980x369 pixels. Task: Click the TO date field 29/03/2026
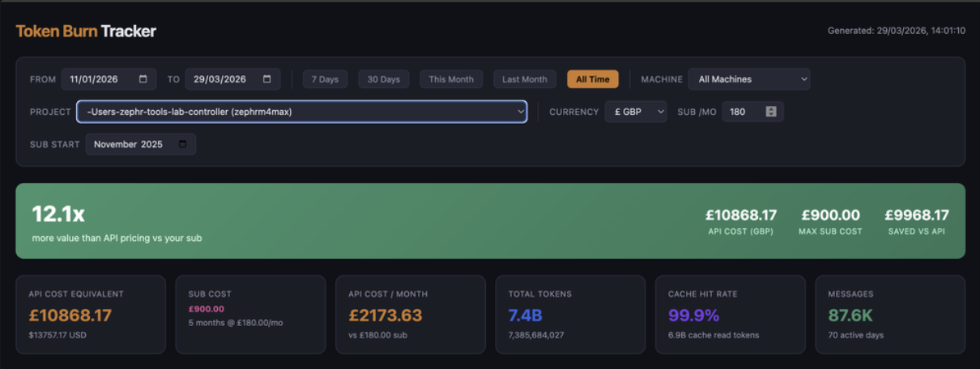(219, 79)
